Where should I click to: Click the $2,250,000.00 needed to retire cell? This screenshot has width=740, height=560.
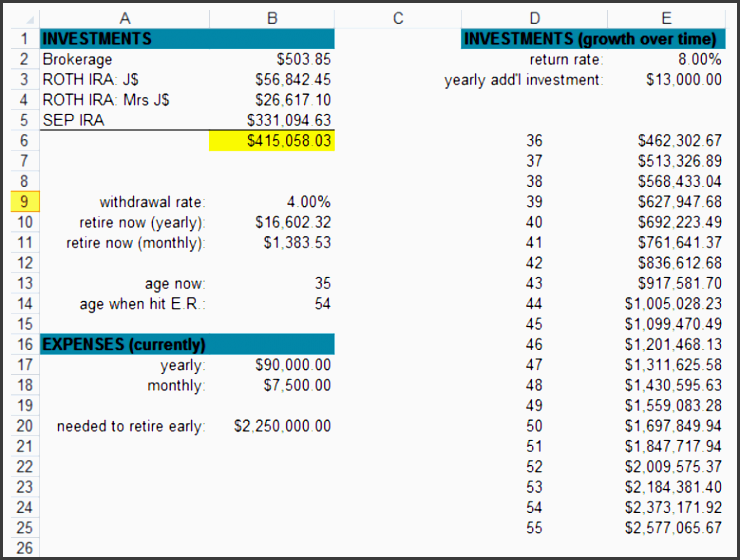click(271, 427)
